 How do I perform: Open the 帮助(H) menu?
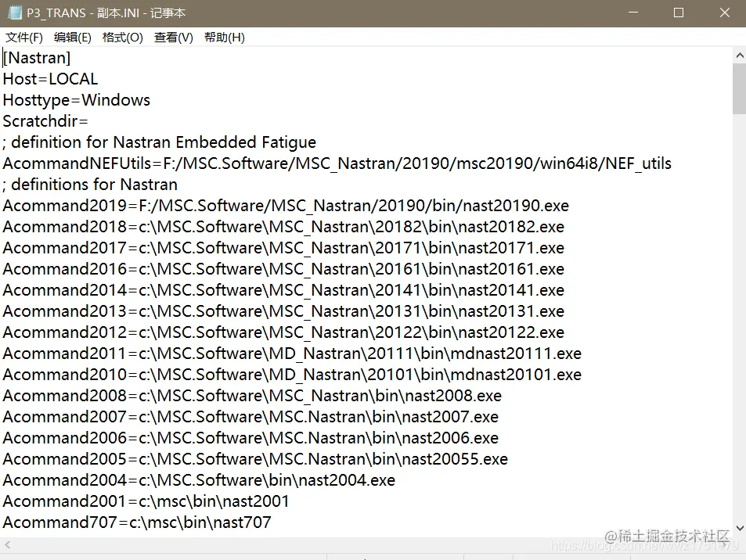[224, 37]
